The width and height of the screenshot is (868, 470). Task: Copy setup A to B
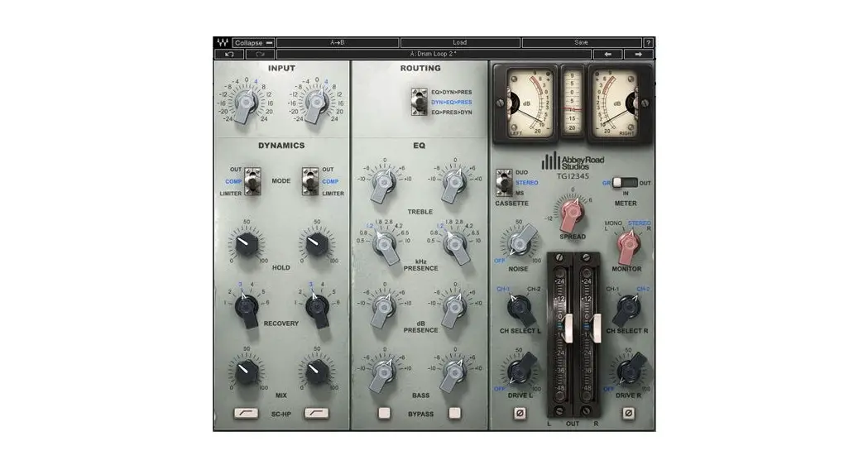point(338,43)
